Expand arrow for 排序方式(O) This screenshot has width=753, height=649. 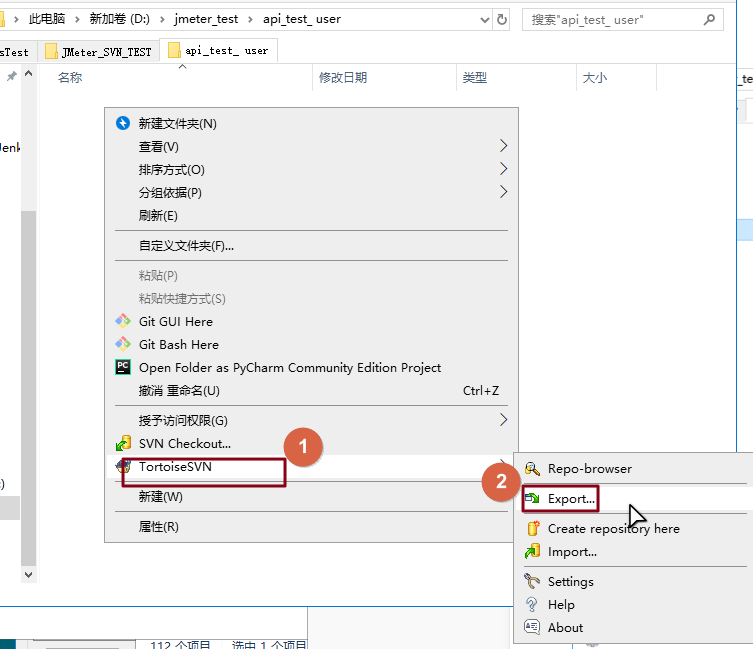503,169
